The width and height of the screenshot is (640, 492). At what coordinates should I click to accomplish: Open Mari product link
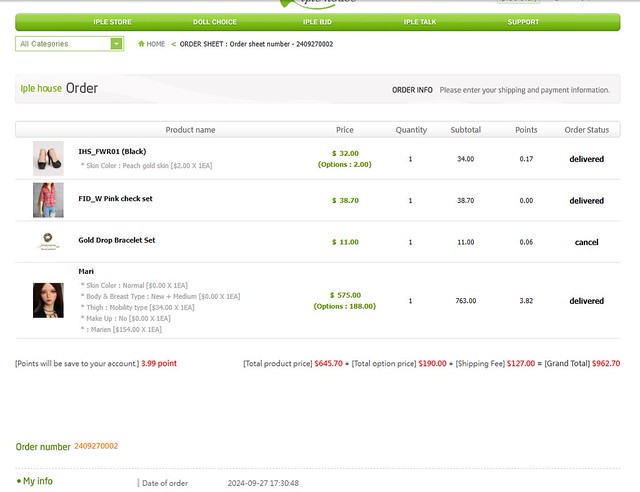(x=86, y=272)
